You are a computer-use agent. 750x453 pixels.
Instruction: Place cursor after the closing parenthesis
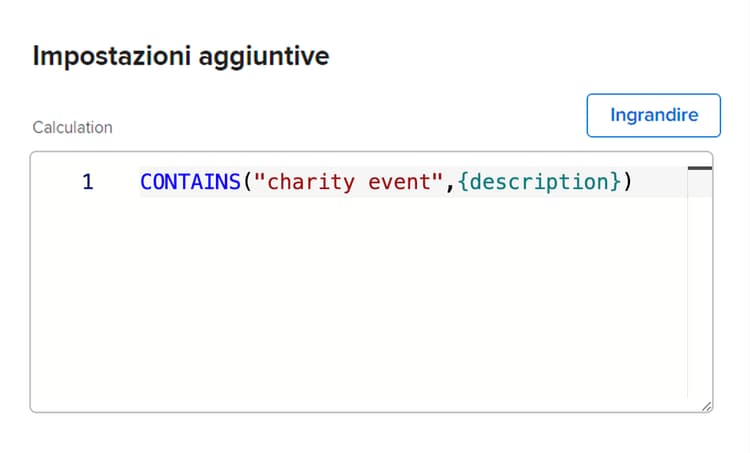coord(633,182)
